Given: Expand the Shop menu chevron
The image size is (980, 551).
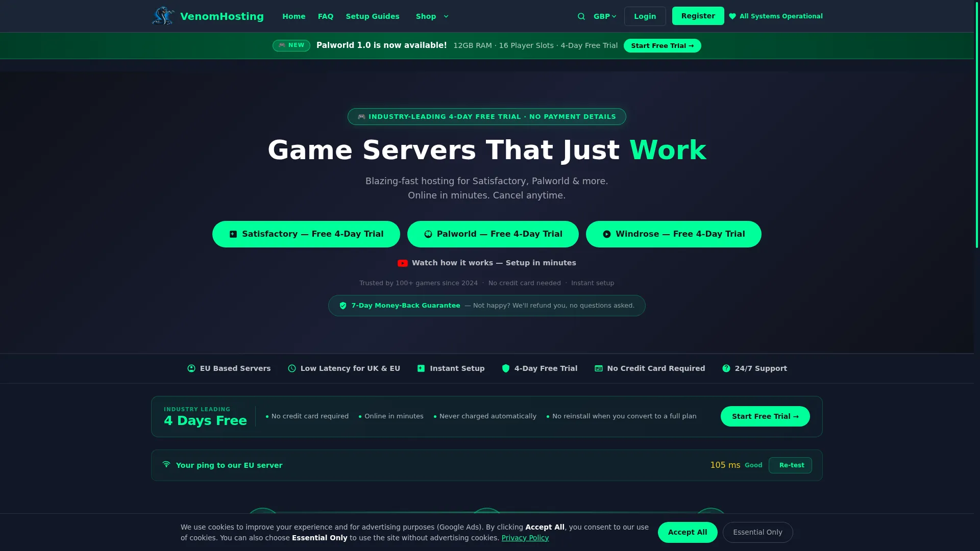Looking at the screenshot, I should point(446,16).
